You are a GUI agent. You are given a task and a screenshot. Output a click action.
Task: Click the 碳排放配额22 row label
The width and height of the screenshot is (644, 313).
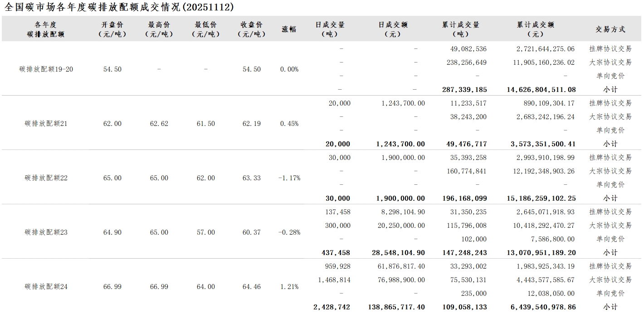pyautogui.click(x=46, y=178)
